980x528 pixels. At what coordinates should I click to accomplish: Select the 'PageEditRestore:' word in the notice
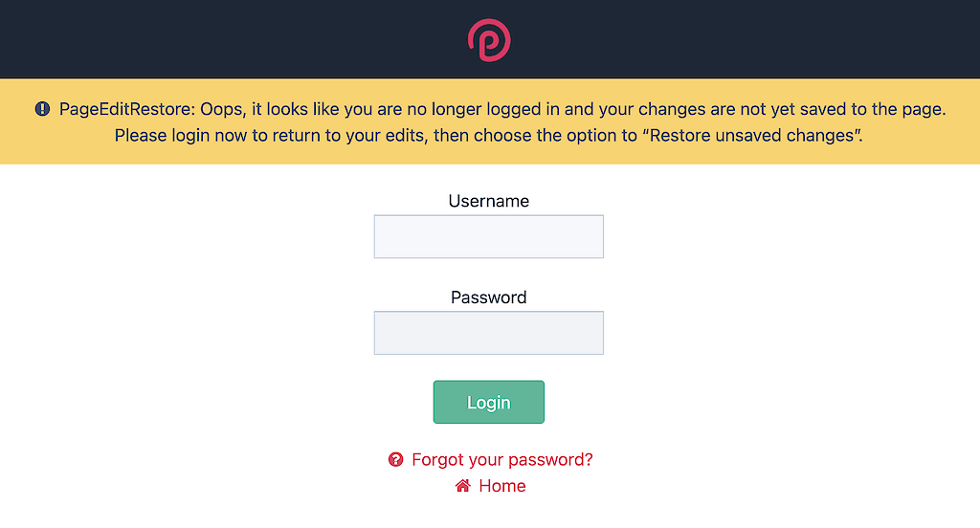tap(127, 109)
